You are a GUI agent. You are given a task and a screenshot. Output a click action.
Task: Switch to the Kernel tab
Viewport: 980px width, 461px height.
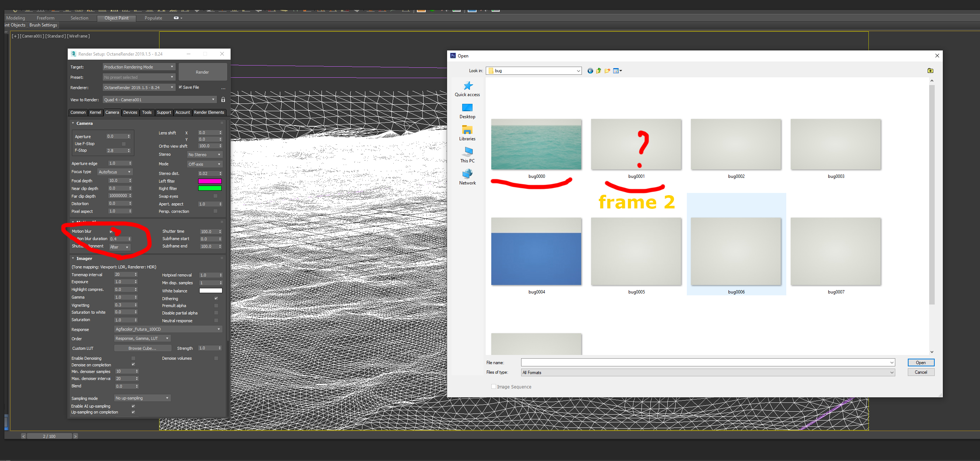pos(95,112)
